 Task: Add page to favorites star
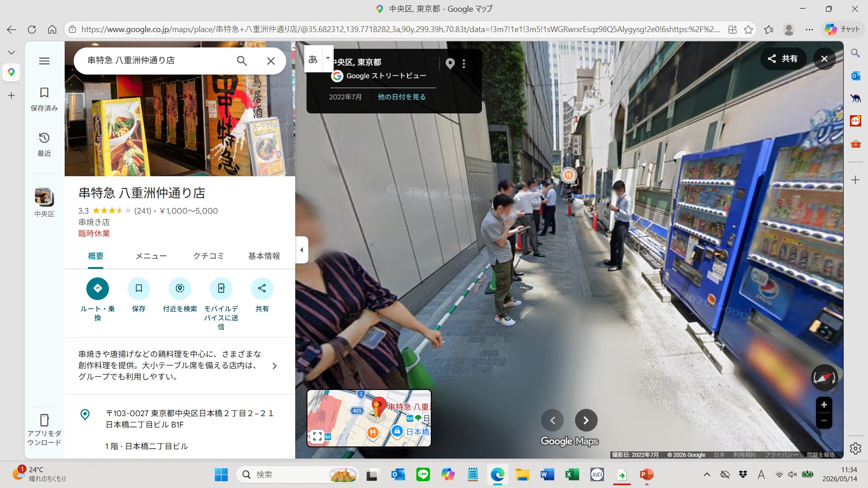click(748, 30)
